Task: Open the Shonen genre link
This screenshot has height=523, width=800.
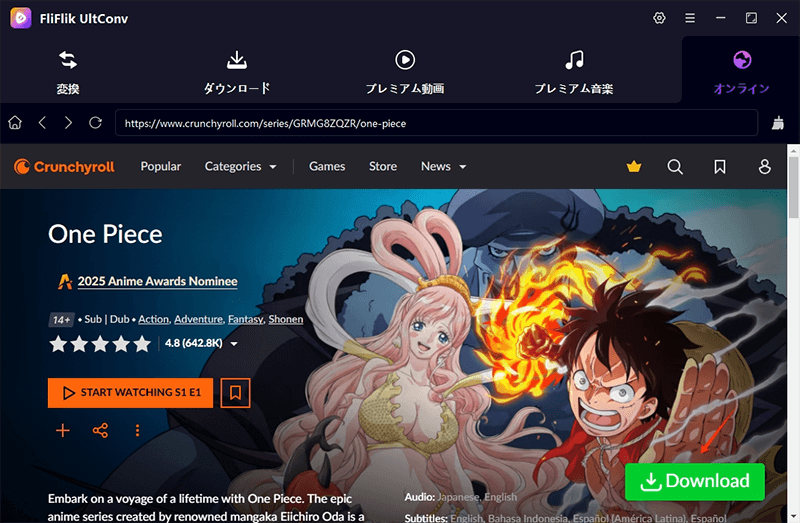Action: click(286, 319)
